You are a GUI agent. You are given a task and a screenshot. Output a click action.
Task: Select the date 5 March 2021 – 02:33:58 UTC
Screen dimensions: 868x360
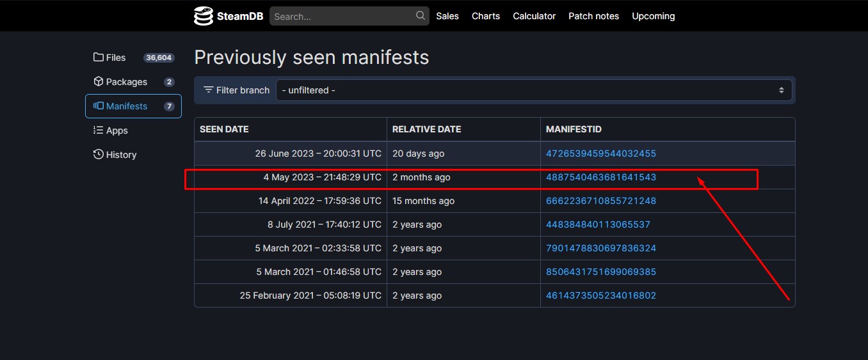tap(318, 248)
